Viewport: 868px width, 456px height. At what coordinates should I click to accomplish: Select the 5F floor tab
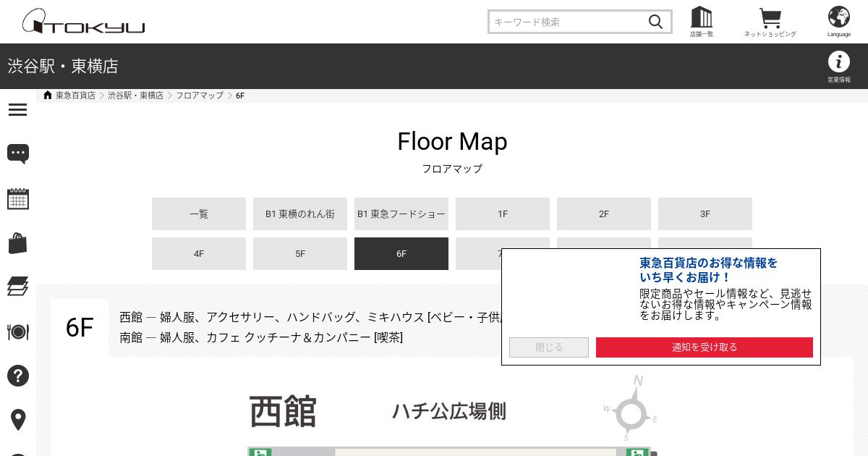[300, 253]
